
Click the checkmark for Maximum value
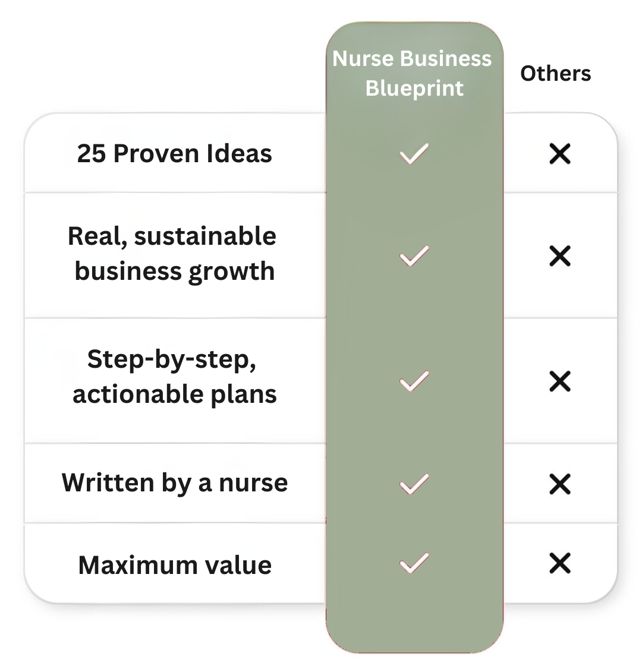tap(414, 563)
